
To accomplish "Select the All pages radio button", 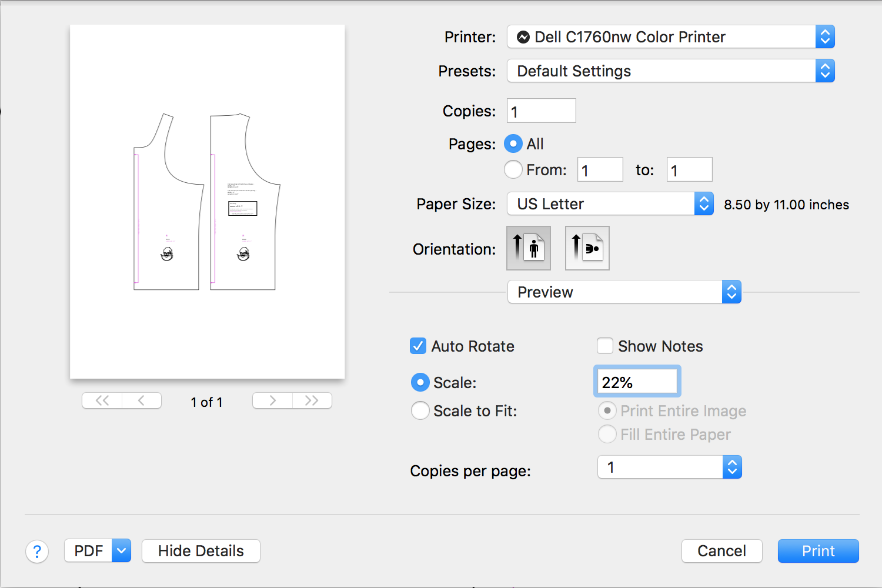I will coord(513,143).
